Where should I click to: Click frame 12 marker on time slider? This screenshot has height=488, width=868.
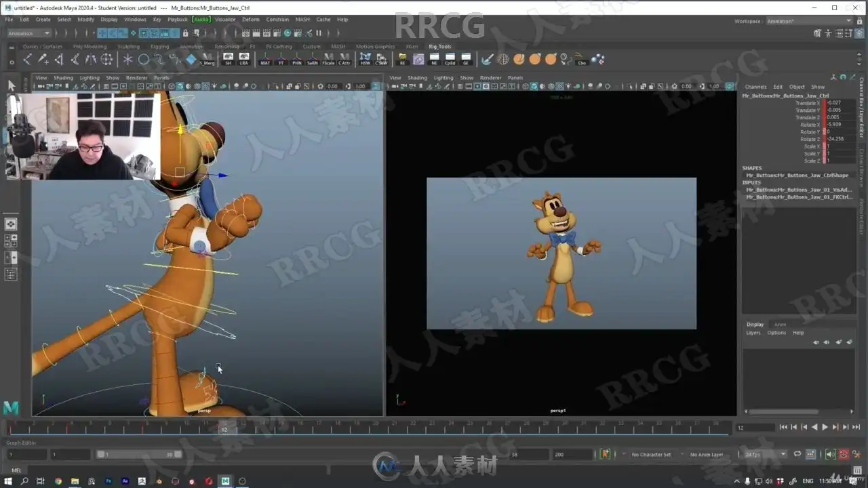(224, 428)
